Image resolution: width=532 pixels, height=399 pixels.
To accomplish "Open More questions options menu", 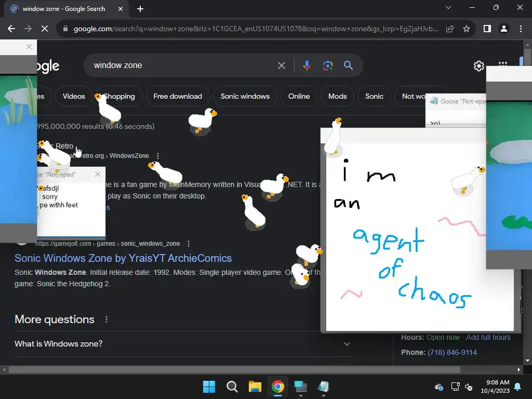I will (x=106, y=320).
